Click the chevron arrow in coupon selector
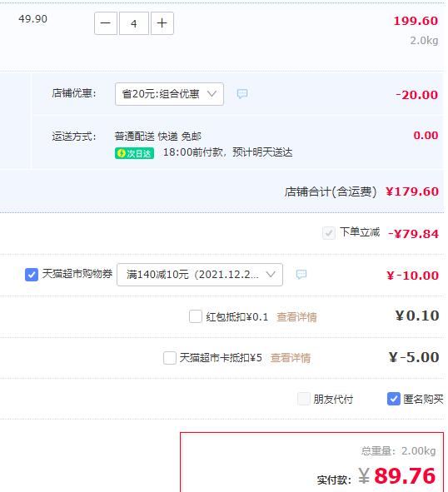Image resolution: width=448 pixels, height=492 pixels. click(271, 274)
